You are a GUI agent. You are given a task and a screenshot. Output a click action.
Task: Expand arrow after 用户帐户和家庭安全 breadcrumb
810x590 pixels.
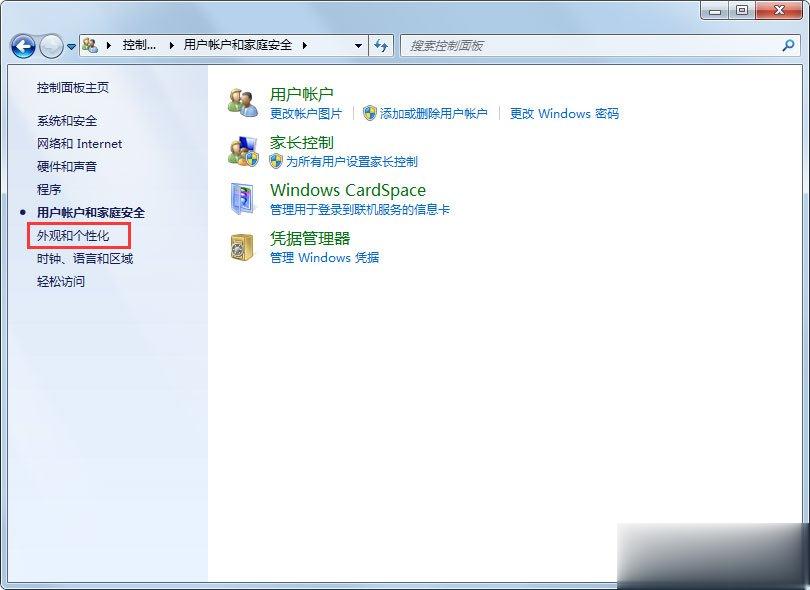(x=305, y=45)
